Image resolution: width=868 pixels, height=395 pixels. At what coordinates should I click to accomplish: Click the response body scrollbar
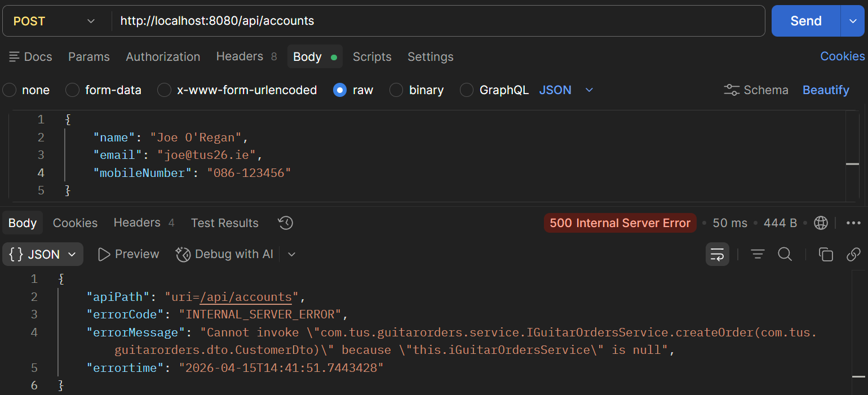[x=858, y=332]
